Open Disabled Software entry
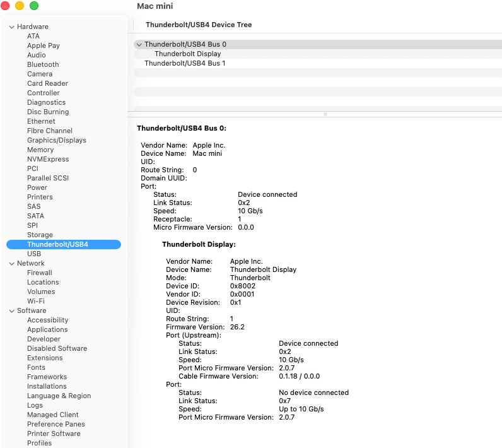This screenshot has width=502, height=448. (x=57, y=348)
